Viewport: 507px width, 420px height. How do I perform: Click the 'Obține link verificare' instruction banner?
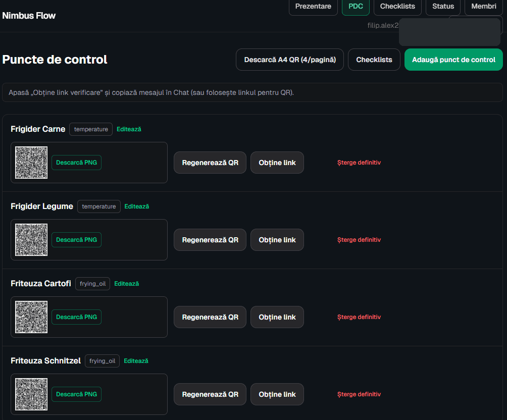[x=252, y=92]
